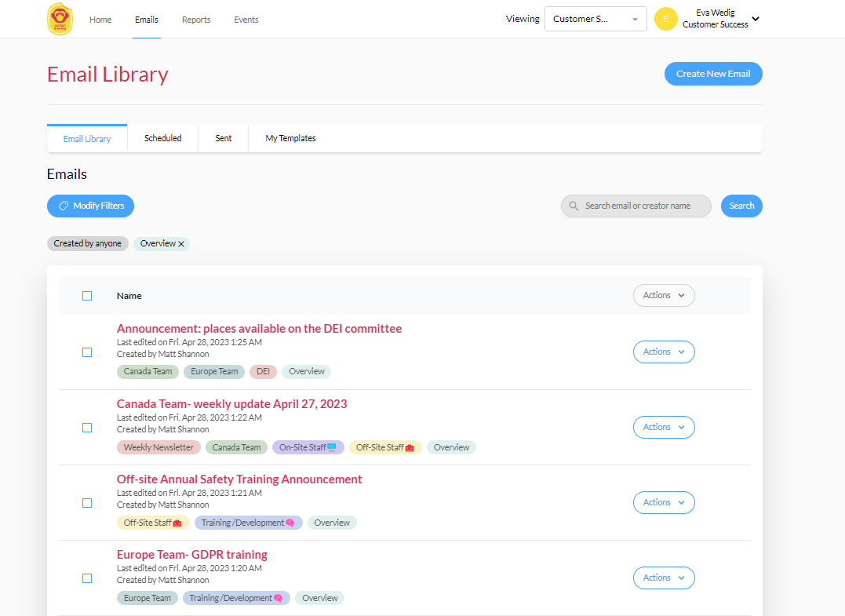Open the Viewing Customer S... dropdown
This screenshot has width=845, height=616.
click(x=596, y=19)
